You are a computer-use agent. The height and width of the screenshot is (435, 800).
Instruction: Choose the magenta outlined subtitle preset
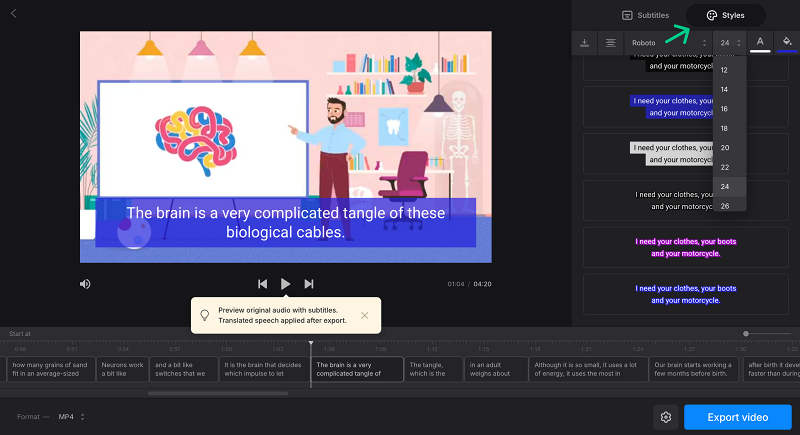pyautogui.click(x=686, y=247)
